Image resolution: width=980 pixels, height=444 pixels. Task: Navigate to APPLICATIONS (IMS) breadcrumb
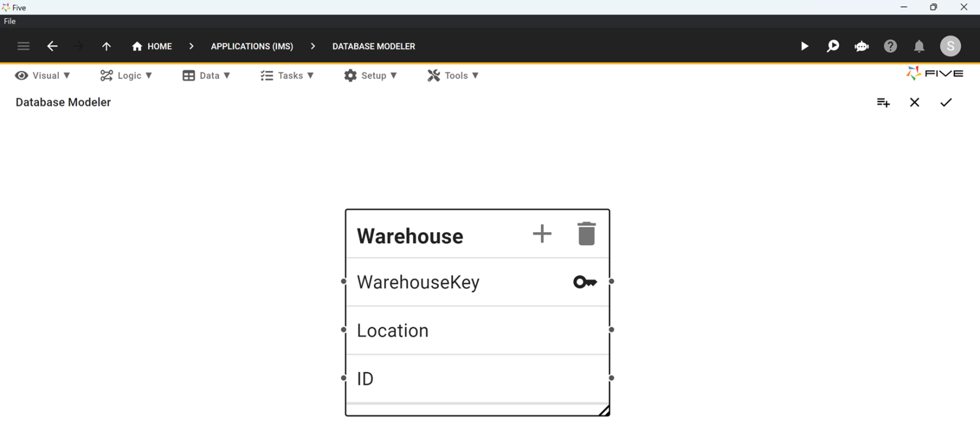(x=252, y=46)
